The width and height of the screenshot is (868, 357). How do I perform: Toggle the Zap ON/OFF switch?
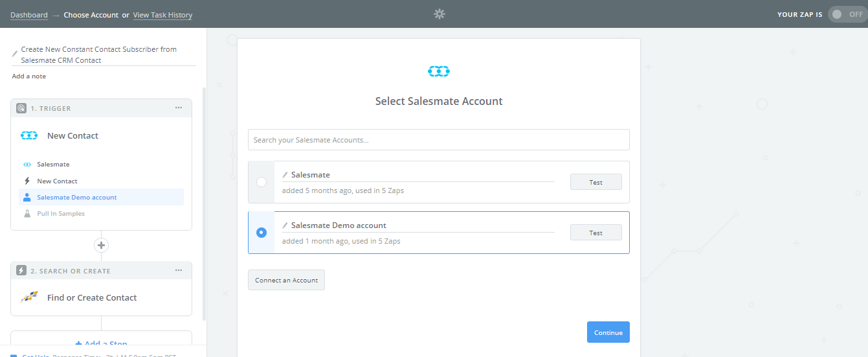pos(847,14)
